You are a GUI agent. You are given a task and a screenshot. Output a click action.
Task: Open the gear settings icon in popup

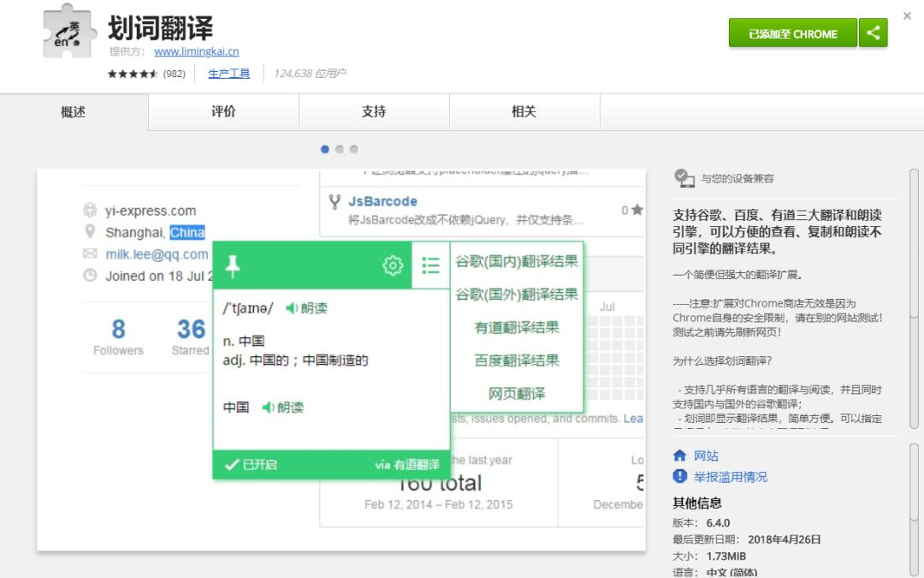[x=393, y=265]
